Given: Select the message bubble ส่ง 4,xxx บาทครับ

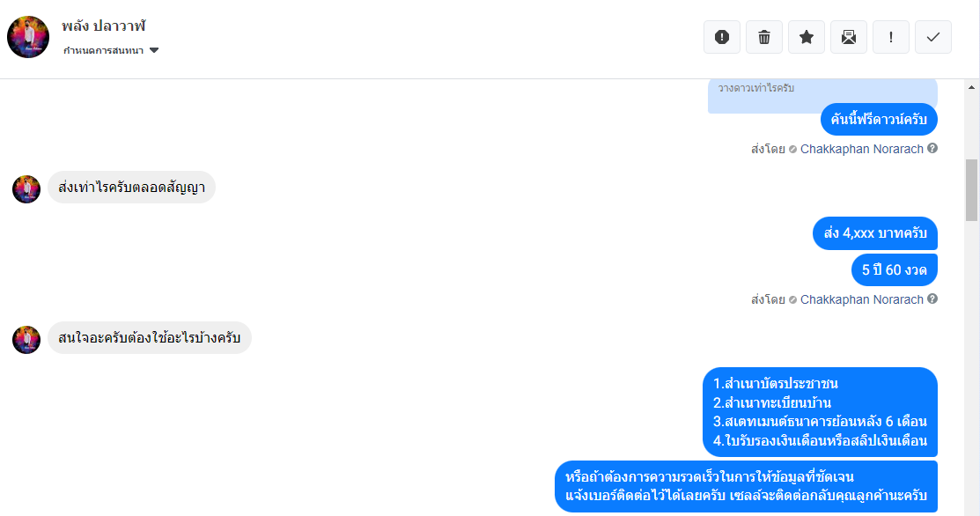Looking at the screenshot, I should coord(875,233).
